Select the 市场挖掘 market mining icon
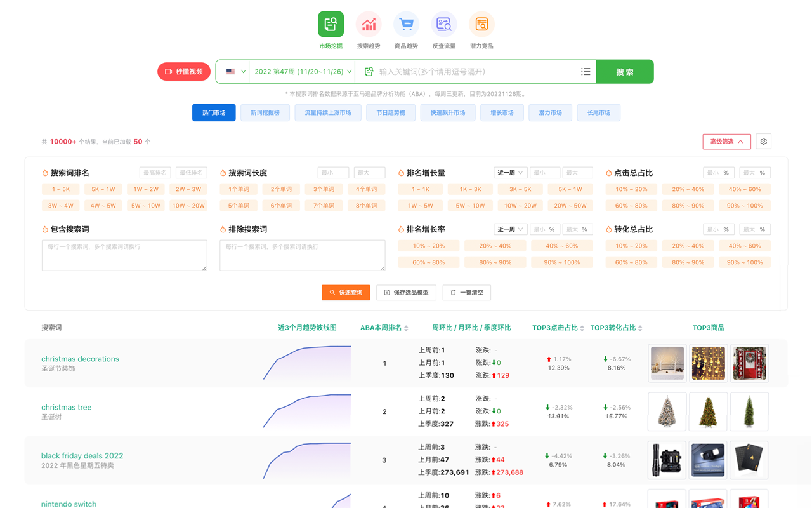The image size is (812, 508). pos(330,23)
